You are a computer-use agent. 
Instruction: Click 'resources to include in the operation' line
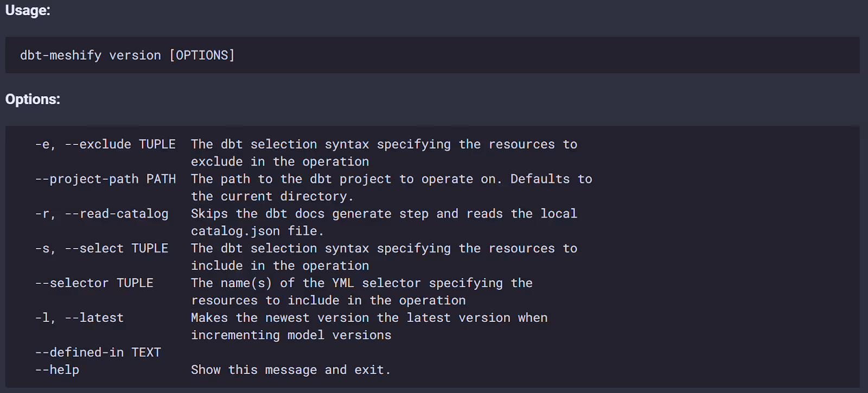(x=328, y=301)
